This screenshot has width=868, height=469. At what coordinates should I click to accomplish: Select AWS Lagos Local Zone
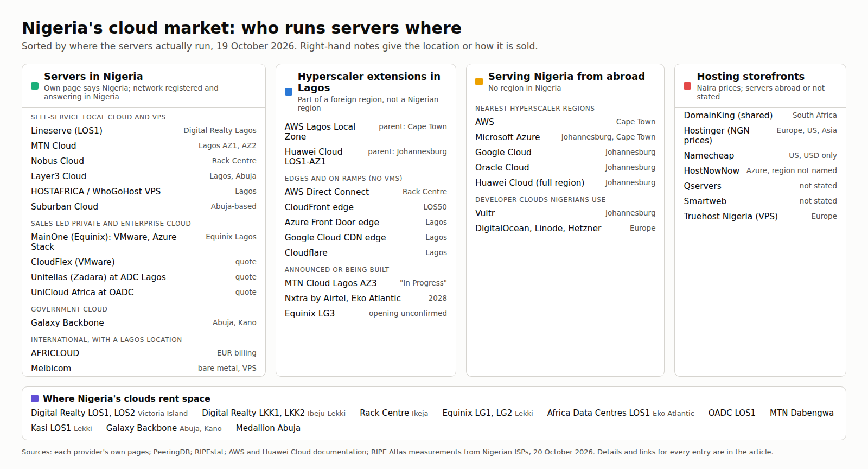click(366, 131)
